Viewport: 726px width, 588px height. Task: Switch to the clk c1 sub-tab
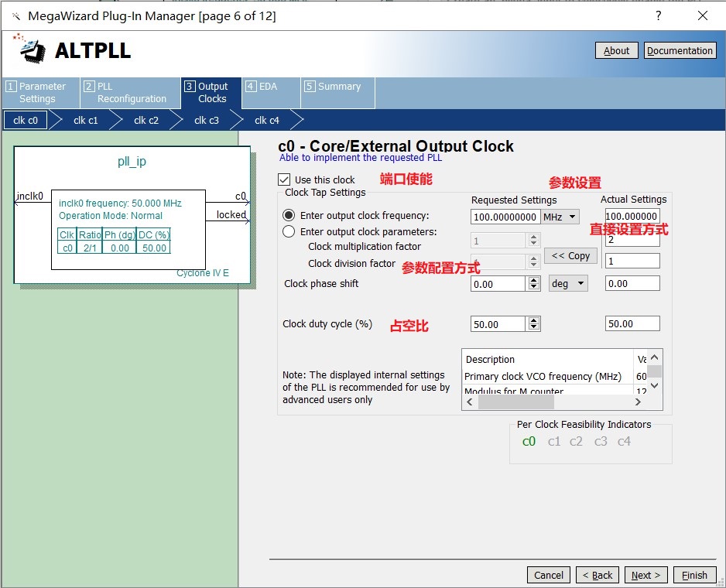click(85, 120)
